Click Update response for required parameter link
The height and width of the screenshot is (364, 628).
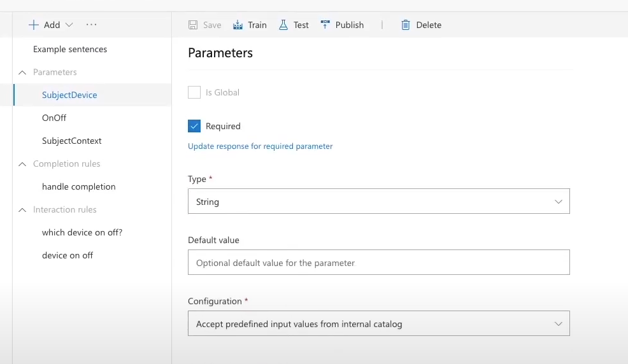point(260,146)
